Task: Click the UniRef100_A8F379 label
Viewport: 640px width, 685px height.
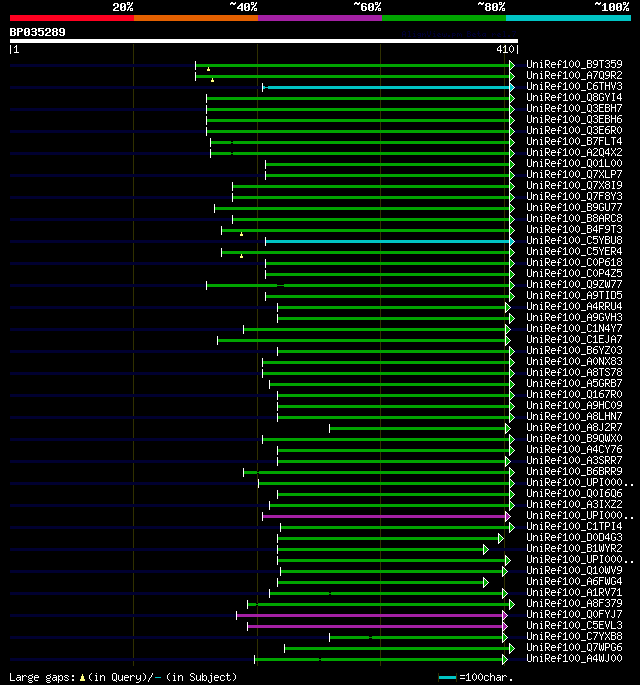Action: [574, 603]
